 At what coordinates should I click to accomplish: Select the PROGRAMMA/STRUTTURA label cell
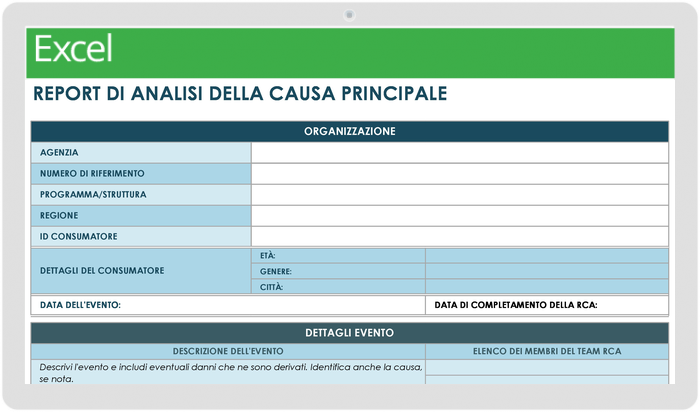141,195
